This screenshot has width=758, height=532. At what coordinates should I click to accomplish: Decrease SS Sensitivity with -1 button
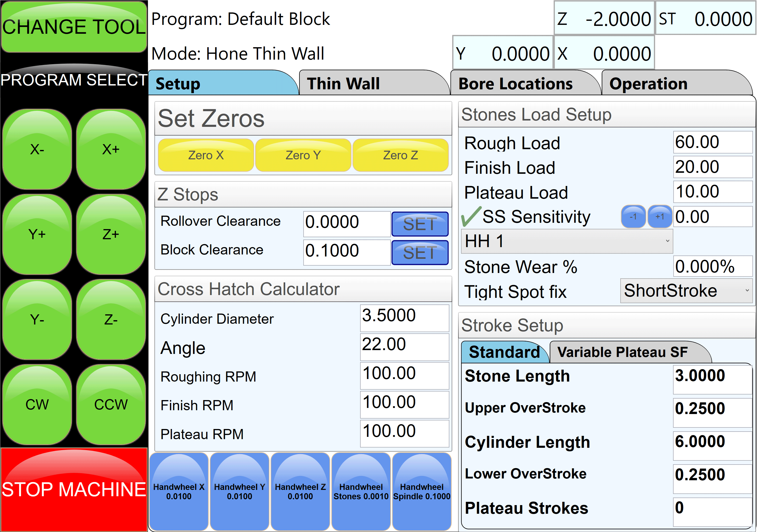[x=633, y=217]
